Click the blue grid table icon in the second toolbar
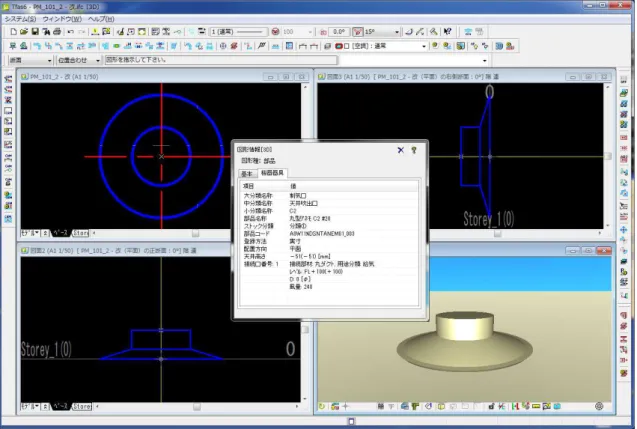The width and height of the screenshot is (637, 429). coord(289,46)
